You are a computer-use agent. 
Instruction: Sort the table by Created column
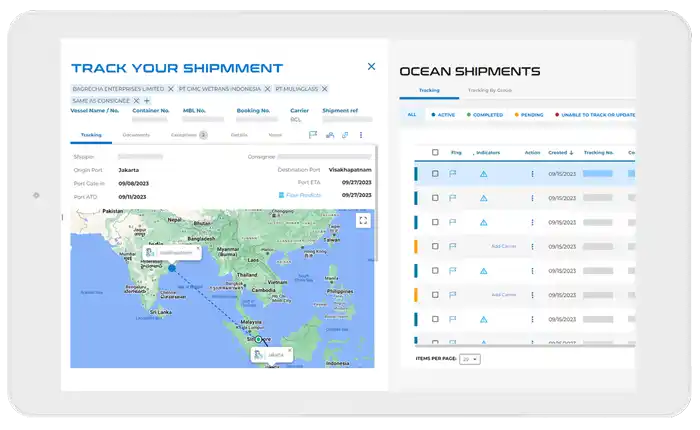[x=556, y=153]
